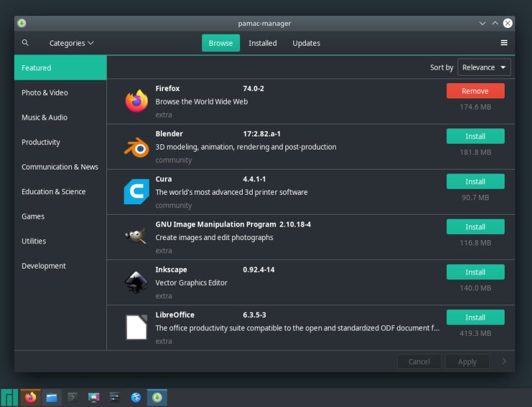Install the Blender package
532x407 pixels.
pyautogui.click(x=475, y=136)
